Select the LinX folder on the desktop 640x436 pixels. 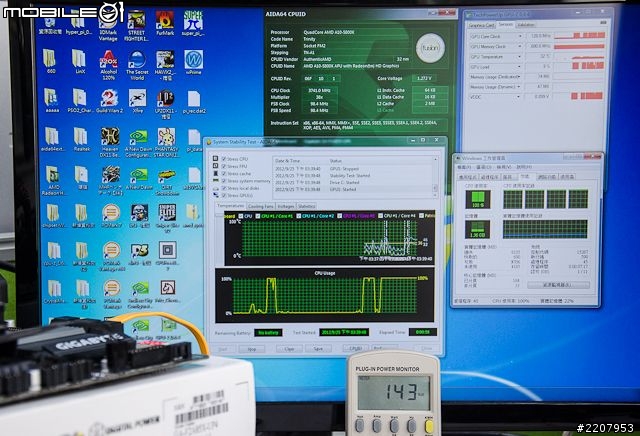click(x=80, y=62)
